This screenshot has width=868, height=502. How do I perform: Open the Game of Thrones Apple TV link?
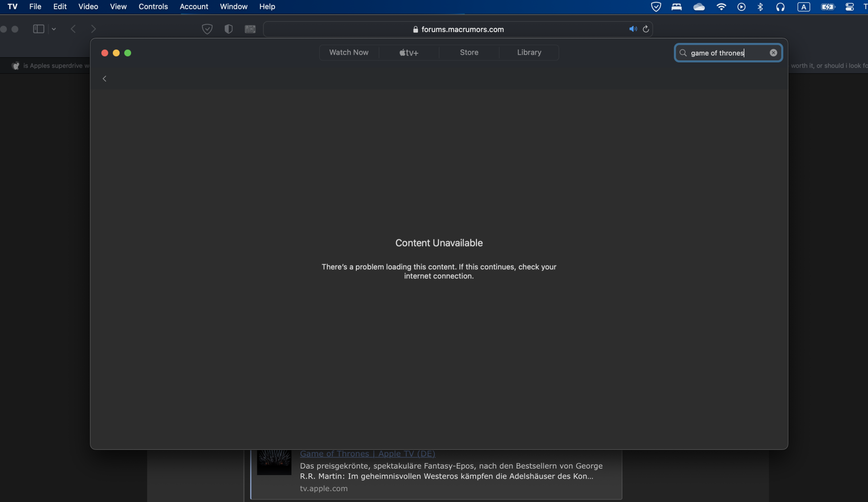tap(367, 454)
